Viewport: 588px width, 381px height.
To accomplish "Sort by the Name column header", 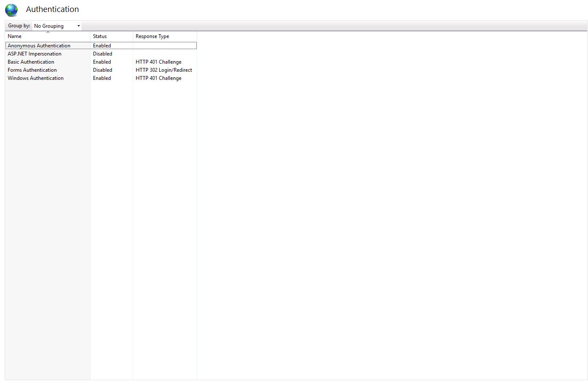I will coord(48,36).
